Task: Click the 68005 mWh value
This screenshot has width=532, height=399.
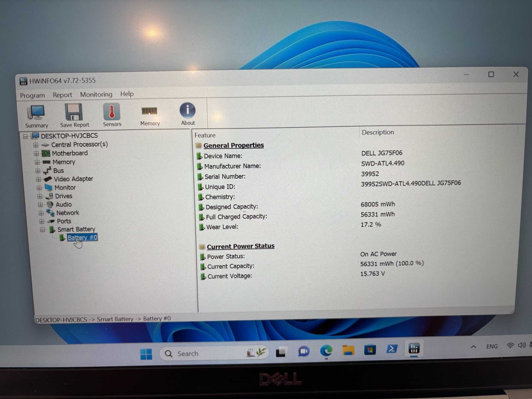Action: coord(378,204)
